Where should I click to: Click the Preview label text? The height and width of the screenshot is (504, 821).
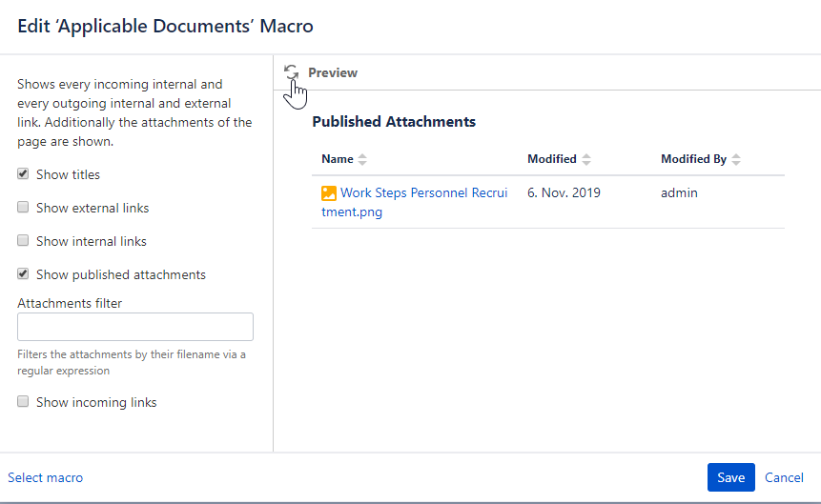point(333,72)
